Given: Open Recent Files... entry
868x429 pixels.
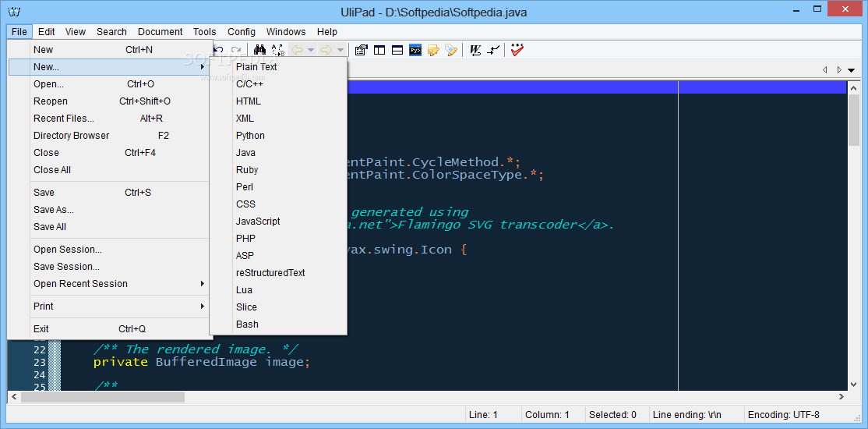Looking at the screenshot, I should click(109, 119).
